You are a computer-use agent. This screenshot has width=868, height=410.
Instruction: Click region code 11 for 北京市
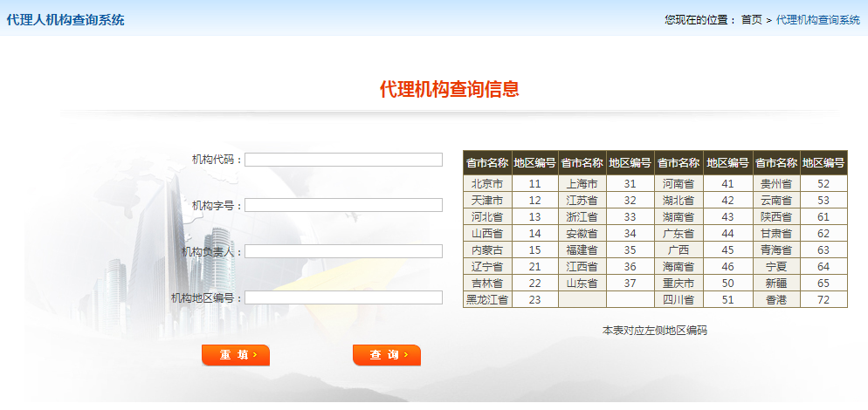coord(534,184)
